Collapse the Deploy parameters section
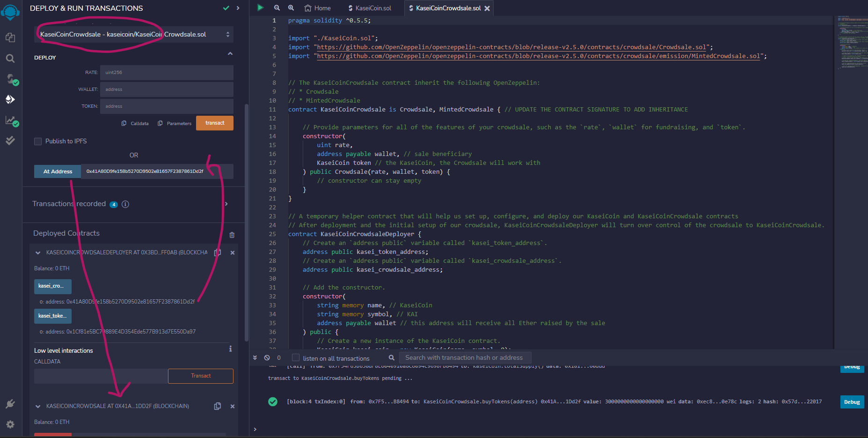This screenshot has height=438, width=868. click(x=230, y=54)
